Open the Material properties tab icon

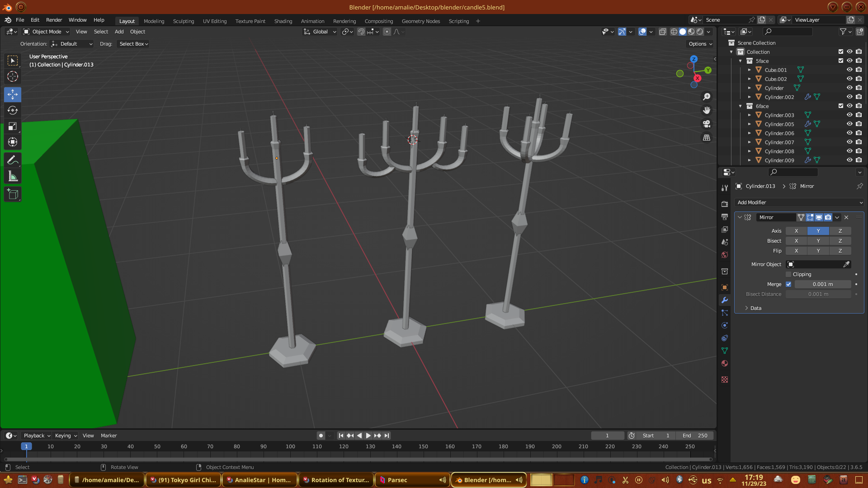[x=725, y=363]
